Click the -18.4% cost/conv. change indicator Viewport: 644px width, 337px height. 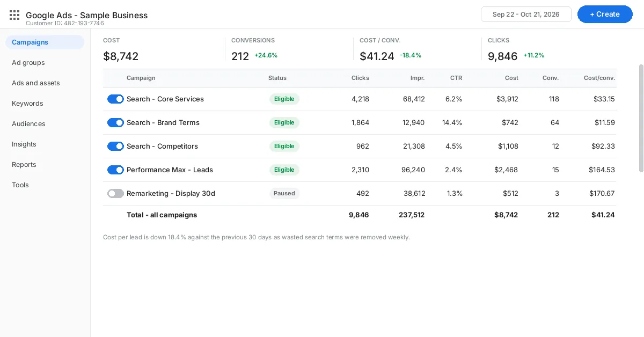point(411,55)
